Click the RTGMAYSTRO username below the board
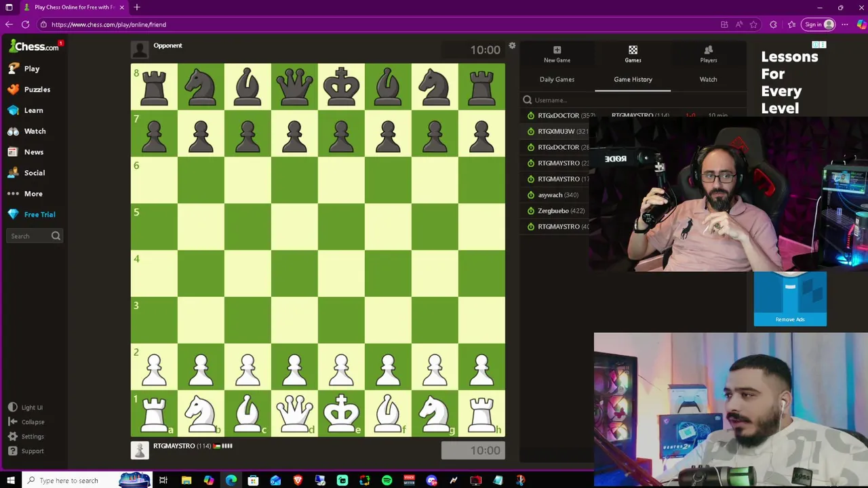 (x=174, y=446)
